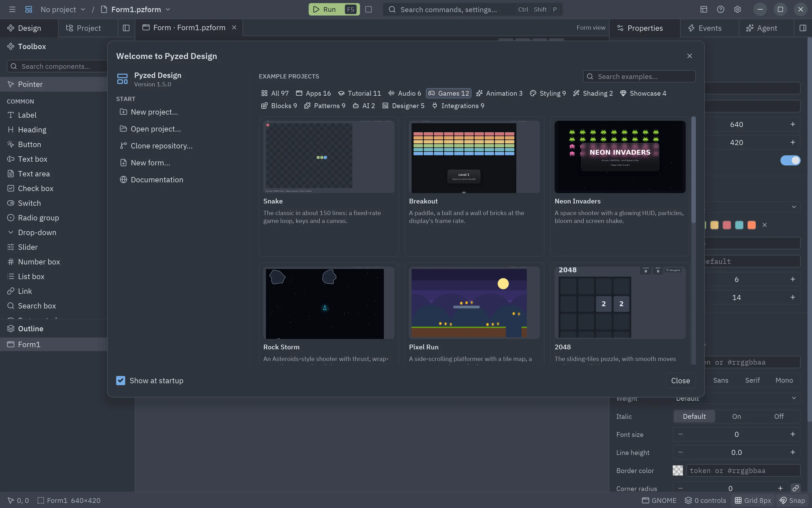Select the Pointer tool in Toolbox
The width and height of the screenshot is (812, 508).
click(x=54, y=84)
